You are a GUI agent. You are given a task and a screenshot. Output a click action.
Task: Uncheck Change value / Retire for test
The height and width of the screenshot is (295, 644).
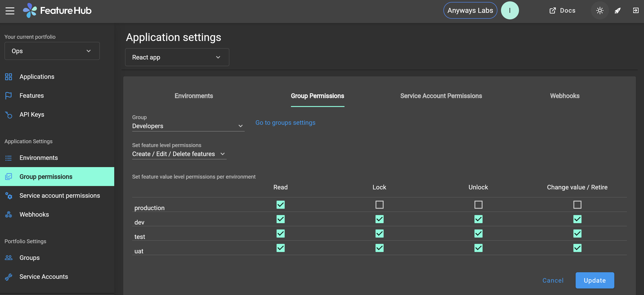click(577, 233)
